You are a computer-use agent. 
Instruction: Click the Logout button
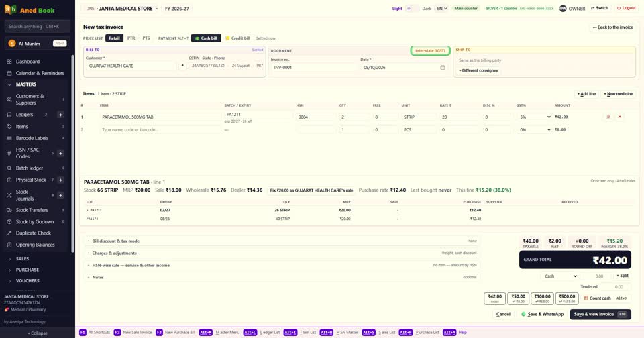coord(626,8)
